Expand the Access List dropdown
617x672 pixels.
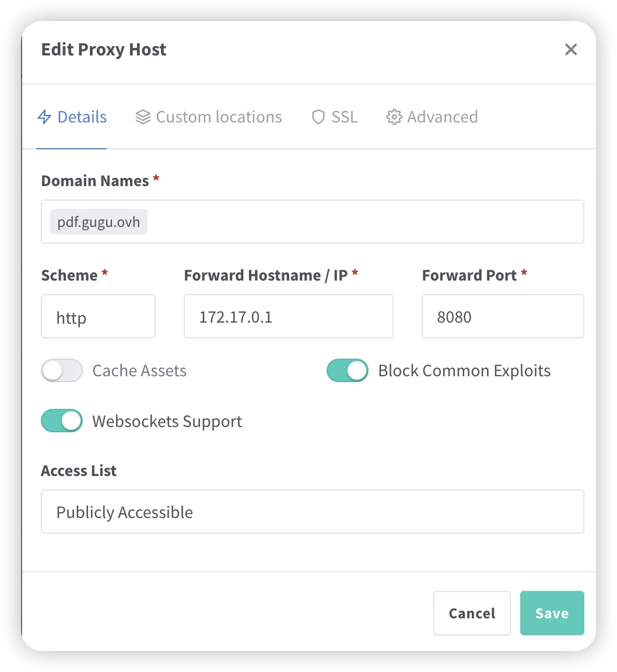tap(312, 512)
